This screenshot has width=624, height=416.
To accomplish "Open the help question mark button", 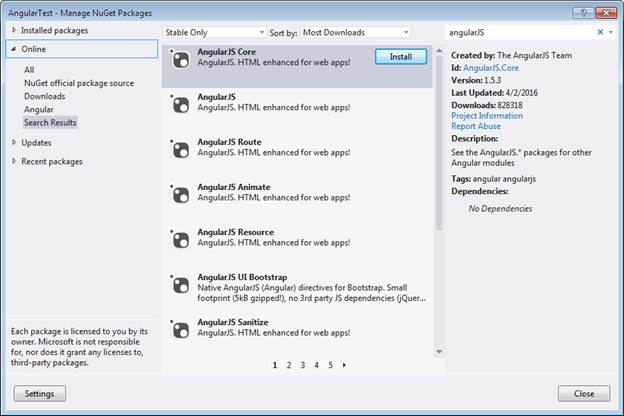I will [583, 13].
